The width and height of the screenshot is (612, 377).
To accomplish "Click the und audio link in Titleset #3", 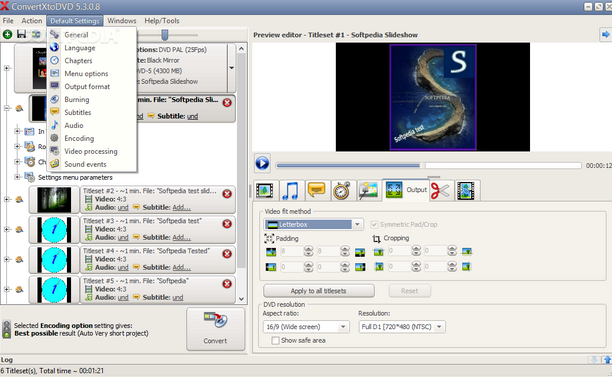I will [x=123, y=237].
